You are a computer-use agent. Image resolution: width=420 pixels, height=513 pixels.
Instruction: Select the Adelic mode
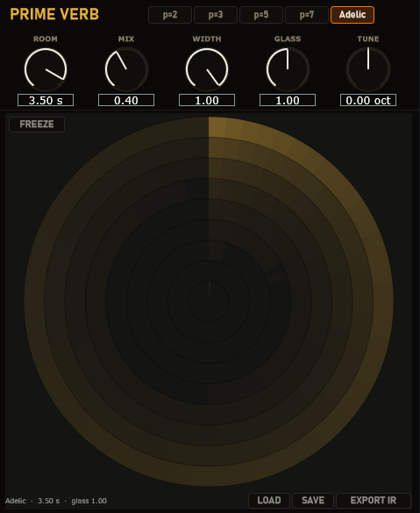point(352,15)
